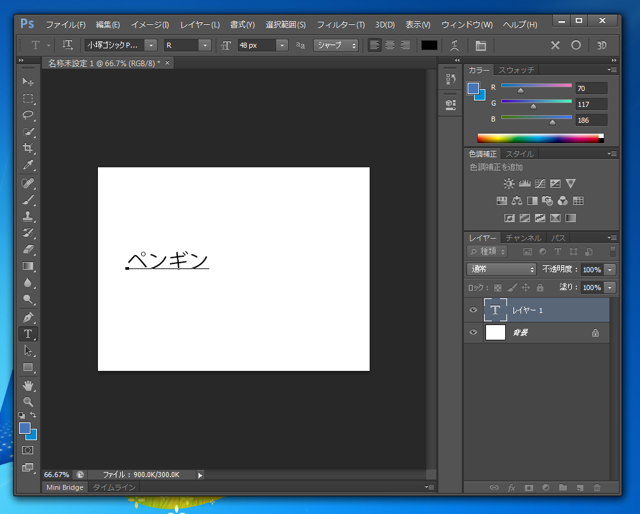The height and width of the screenshot is (514, 640).
Task: Toggle lock transparent pixels
Action: [x=498, y=288]
